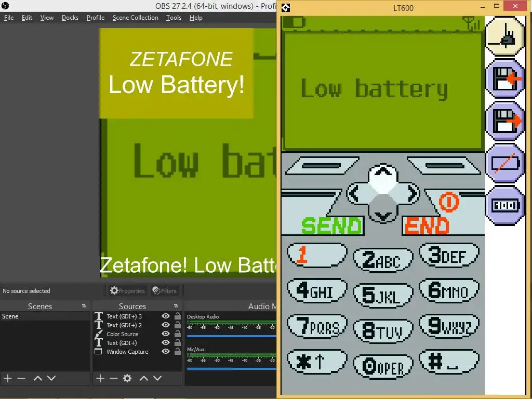Tap the 8 TUV key on the keypad
This screenshot has height=399, width=532.
[x=383, y=331]
